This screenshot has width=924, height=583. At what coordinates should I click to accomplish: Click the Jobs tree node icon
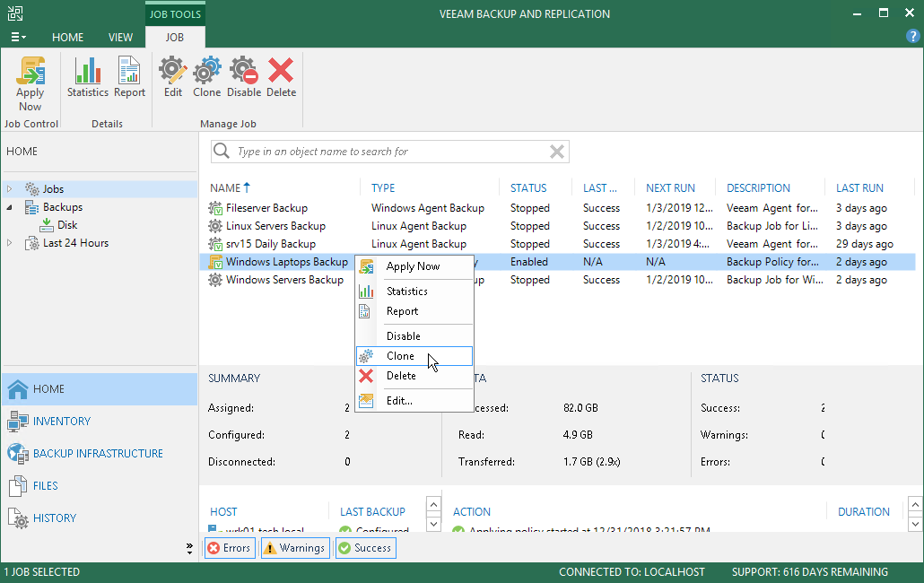(31, 189)
